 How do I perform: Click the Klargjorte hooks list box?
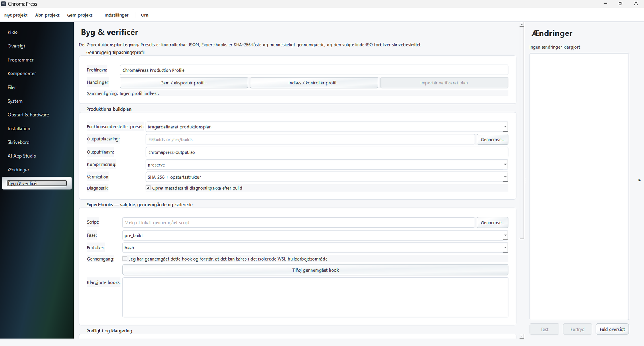coord(315,297)
